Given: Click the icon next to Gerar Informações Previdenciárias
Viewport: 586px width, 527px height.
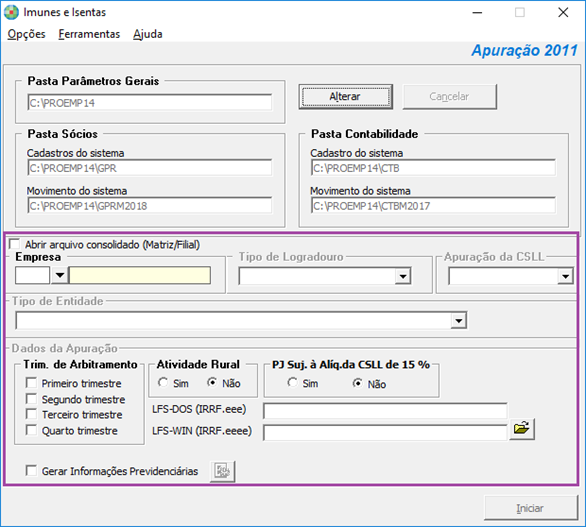Looking at the screenshot, I should (x=223, y=471).
